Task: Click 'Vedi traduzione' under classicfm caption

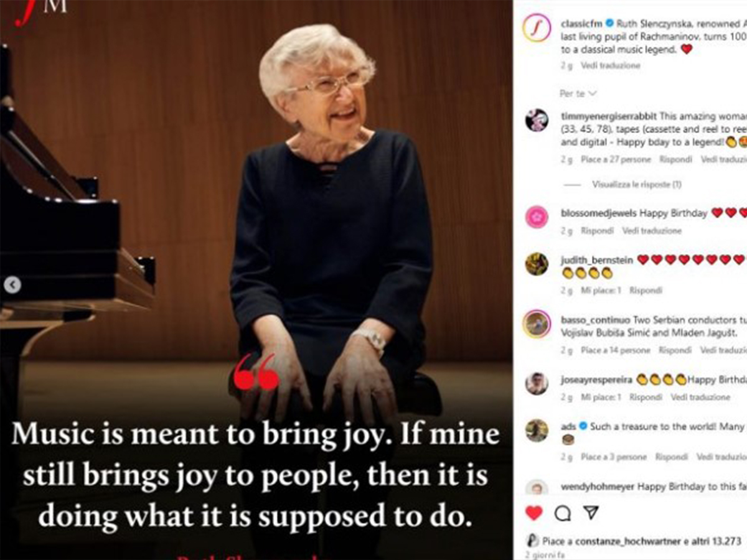Action: [611, 65]
